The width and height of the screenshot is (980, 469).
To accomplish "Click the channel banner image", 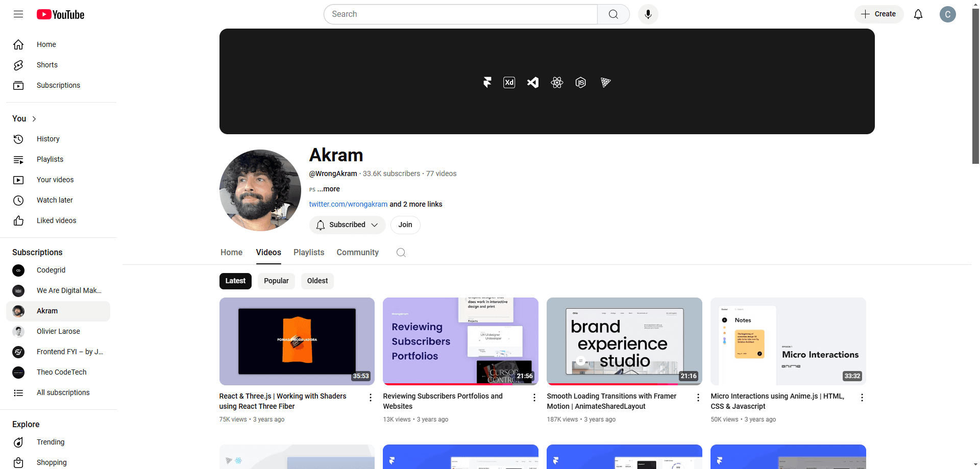I will pyautogui.click(x=547, y=82).
